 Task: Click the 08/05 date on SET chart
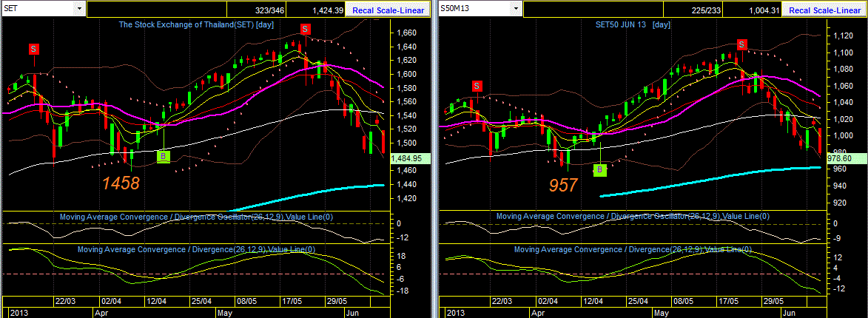246,302
